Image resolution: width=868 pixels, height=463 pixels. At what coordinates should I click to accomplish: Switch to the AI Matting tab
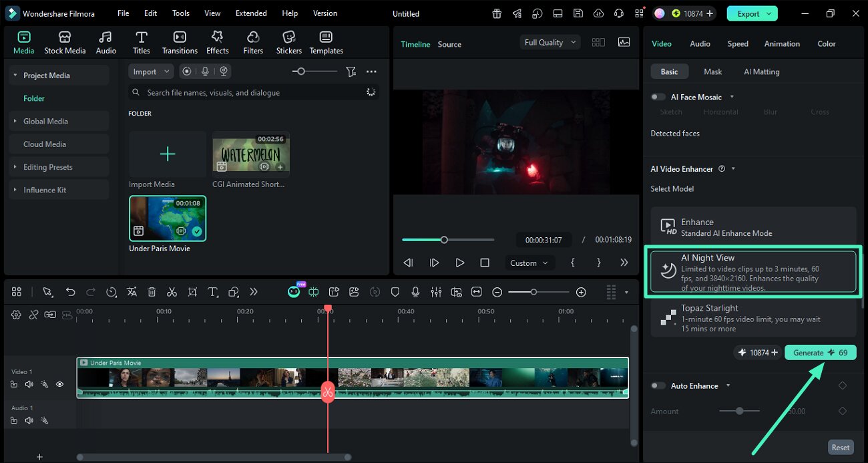pos(762,71)
